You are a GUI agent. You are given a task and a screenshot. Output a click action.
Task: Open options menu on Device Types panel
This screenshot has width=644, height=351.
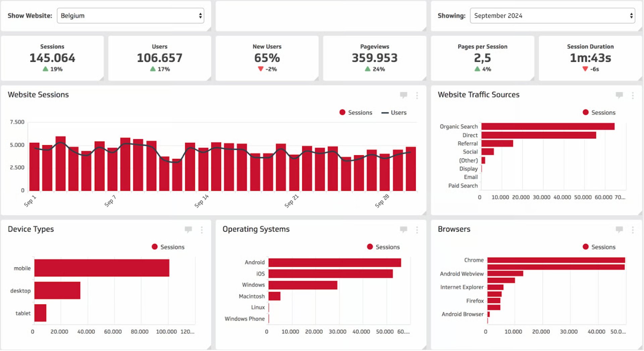202,230
